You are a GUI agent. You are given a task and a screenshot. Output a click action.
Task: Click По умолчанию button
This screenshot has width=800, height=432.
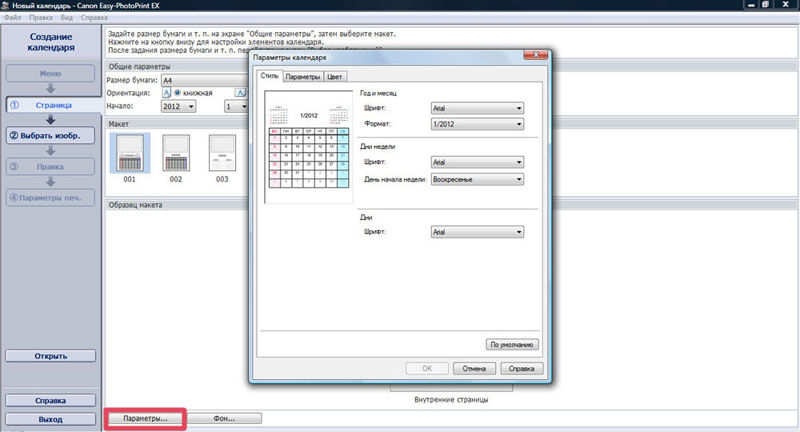(512, 345)
